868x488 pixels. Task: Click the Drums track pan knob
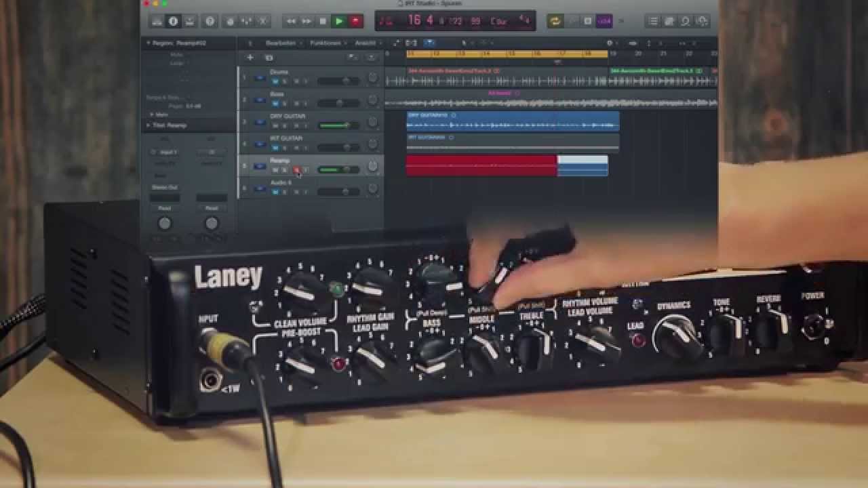(372, 78)
